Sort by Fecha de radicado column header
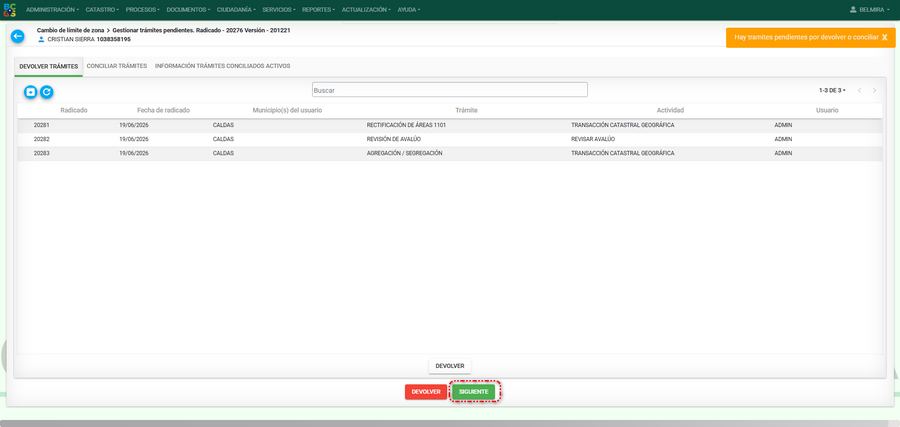 [x=164, y=110]
